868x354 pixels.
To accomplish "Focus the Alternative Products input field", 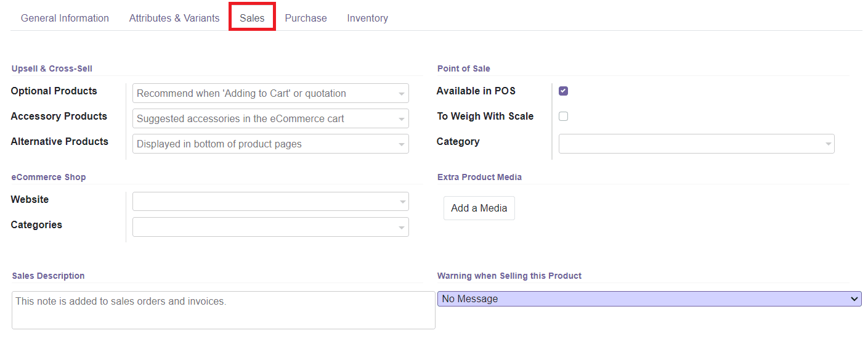I will point(262,144).
